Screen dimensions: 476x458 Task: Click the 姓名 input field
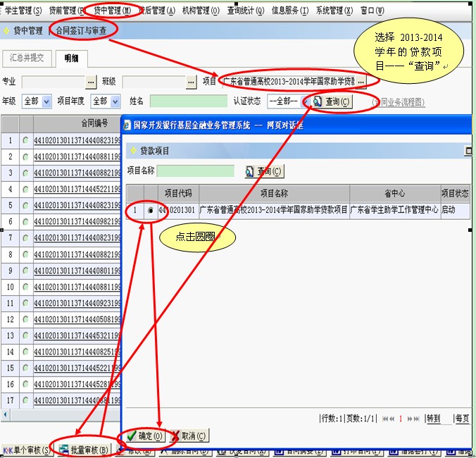point(189,101)
